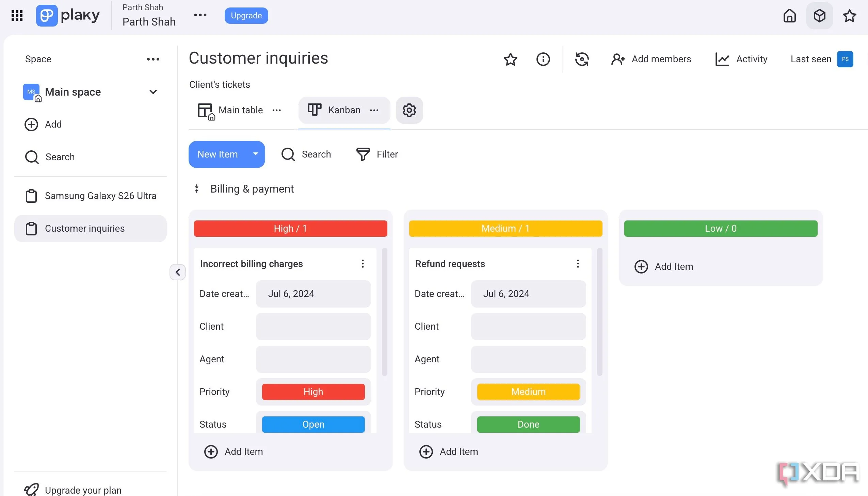Expand the Main space dropdown chevron

pyautogui.click(x=153, y=92)
